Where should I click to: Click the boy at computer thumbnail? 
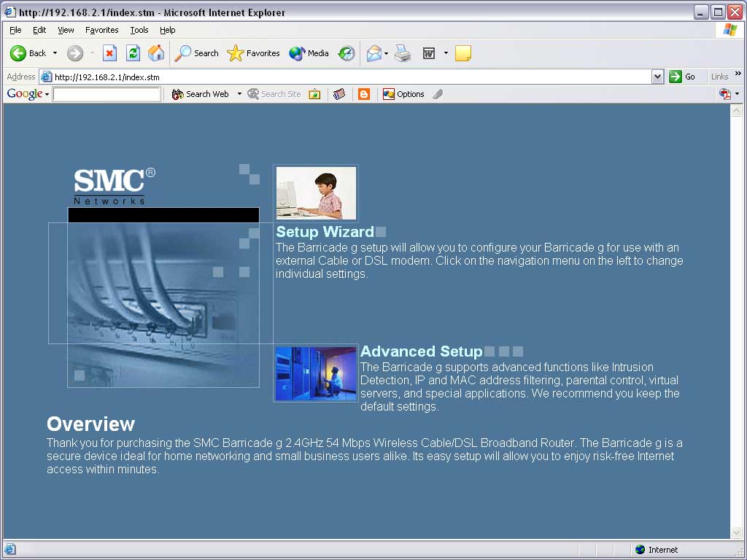[316, 192]
